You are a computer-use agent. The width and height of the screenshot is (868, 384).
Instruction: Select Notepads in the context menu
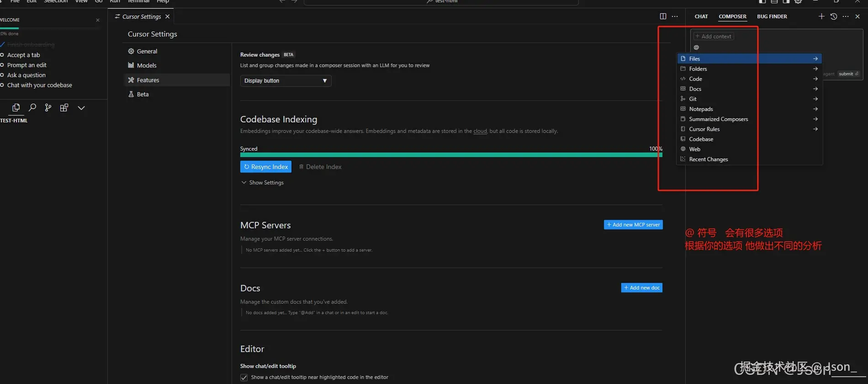click(749, 109)
